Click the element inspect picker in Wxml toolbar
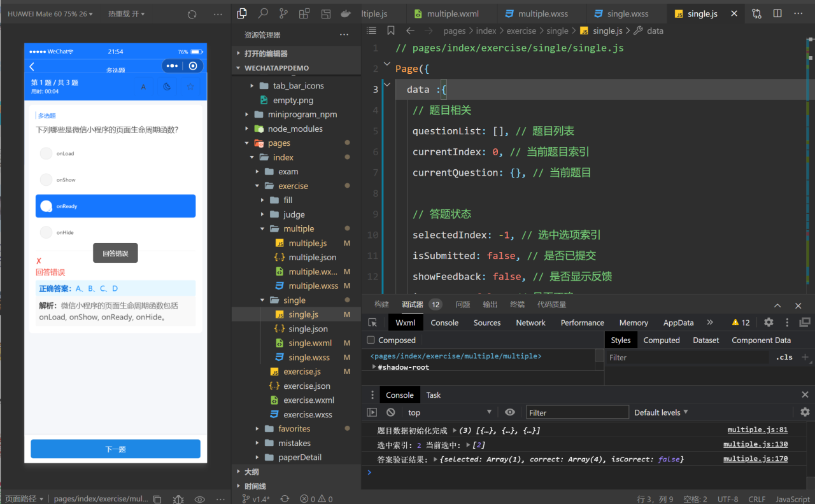The height and width of the screenshot is (504, 815). click(x=373, y=323)
